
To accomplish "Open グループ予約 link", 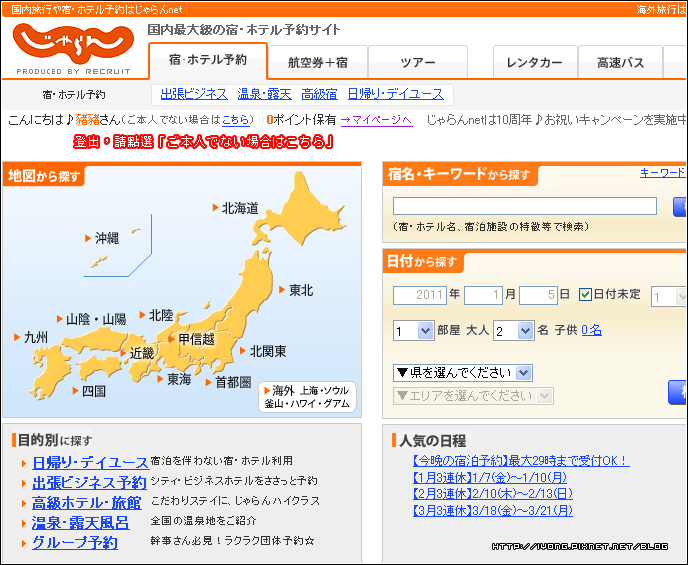I will click(75, 543).
